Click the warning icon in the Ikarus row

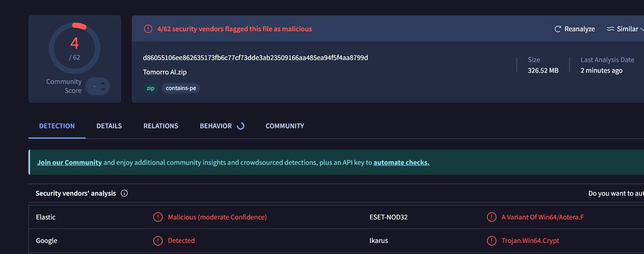point(492,241)
